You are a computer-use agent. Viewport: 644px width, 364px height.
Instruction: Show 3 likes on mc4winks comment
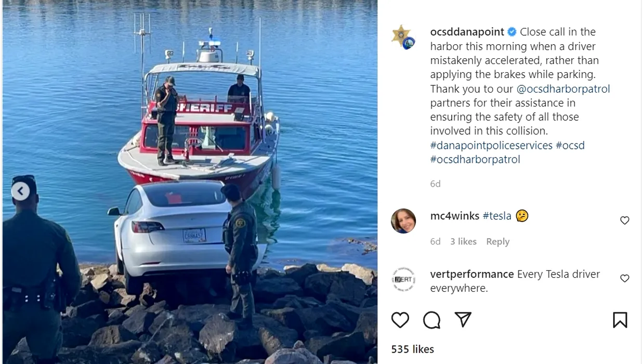[x=463, y=241]
